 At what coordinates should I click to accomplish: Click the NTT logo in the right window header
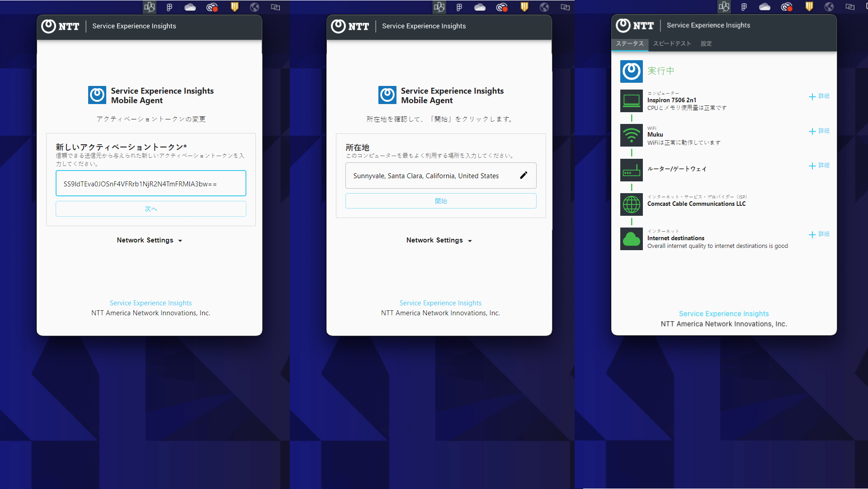click(x=635, y=25)
